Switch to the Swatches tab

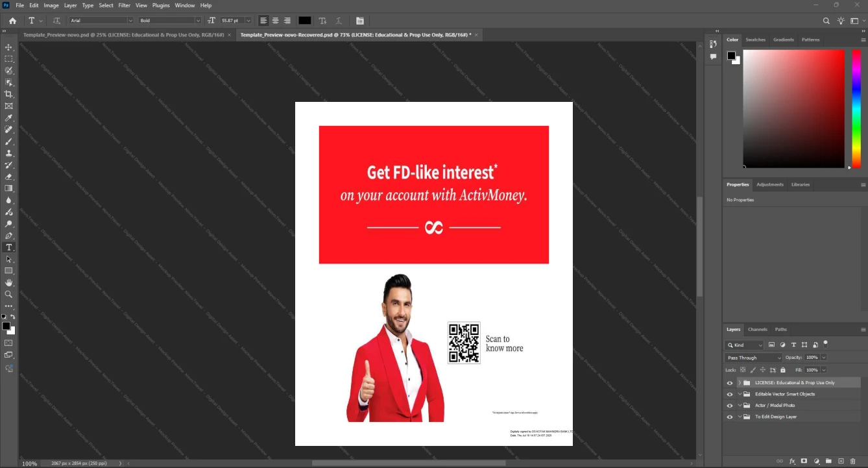tap(755, 40)
